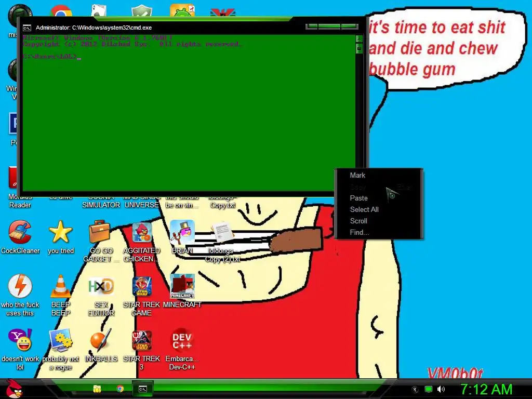This screenshot has width=532, height=399.
Task: Launch the STAR TREK 3 icon
Action: point(141,340)
